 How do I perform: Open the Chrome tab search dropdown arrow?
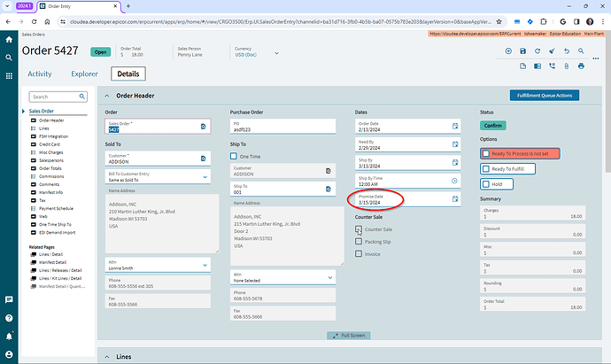7,6
